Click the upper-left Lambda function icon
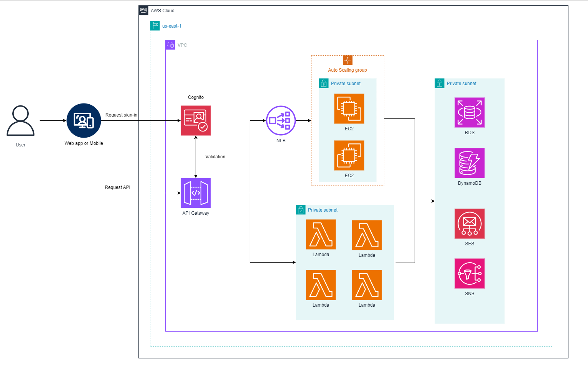The image size is (588, 368). pyautogui.click(x=321, y=234)
